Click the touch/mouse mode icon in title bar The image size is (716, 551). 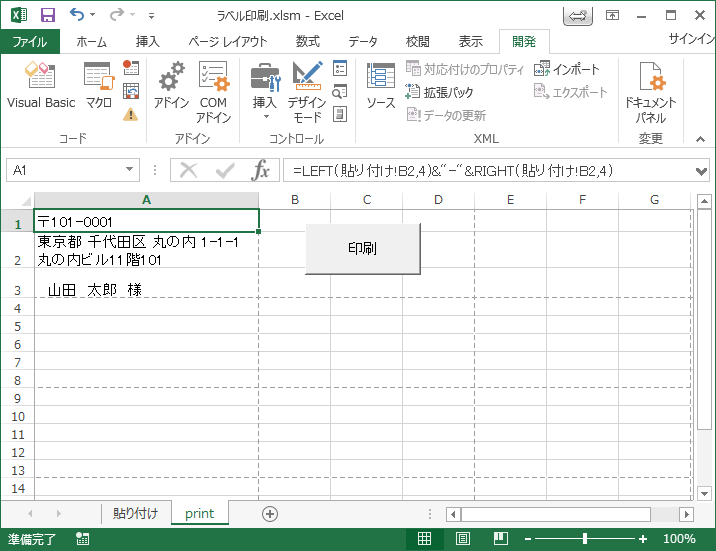pos(578,16)
